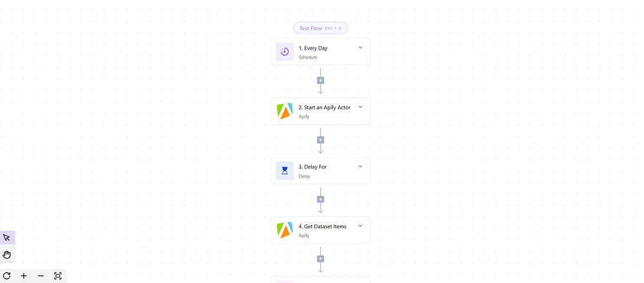Click the circular reset arrow in canvas controls
Viewport: 644px width, 283px height.
[7, 276]
